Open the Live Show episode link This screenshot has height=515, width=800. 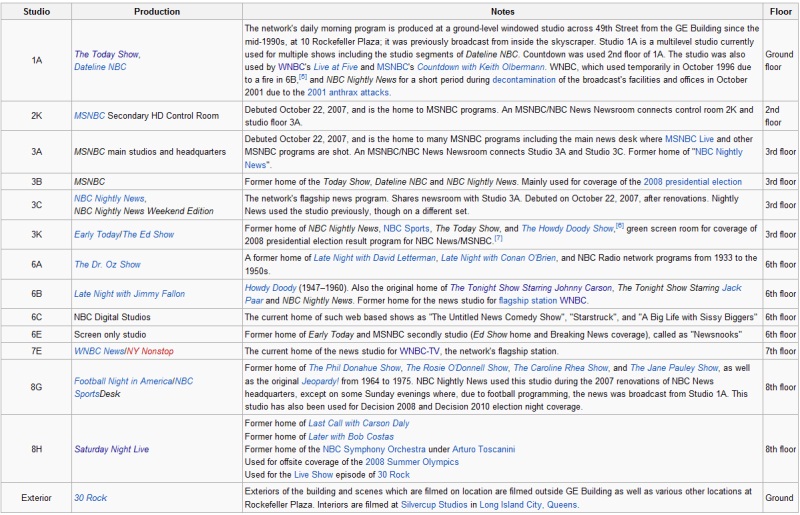313,475
